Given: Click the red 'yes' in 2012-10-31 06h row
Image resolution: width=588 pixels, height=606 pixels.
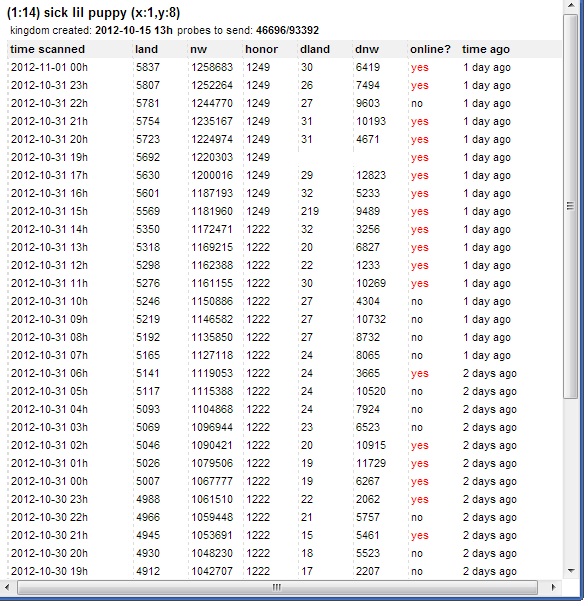Looking at the screenshot, I should (419, 374).
